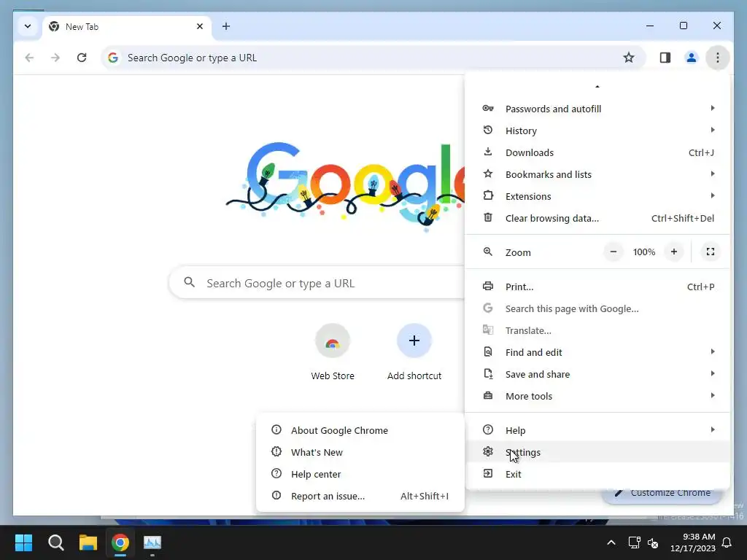Click the gear icon beside Settings
747x560 pixels.
click(x=488, y=451)
